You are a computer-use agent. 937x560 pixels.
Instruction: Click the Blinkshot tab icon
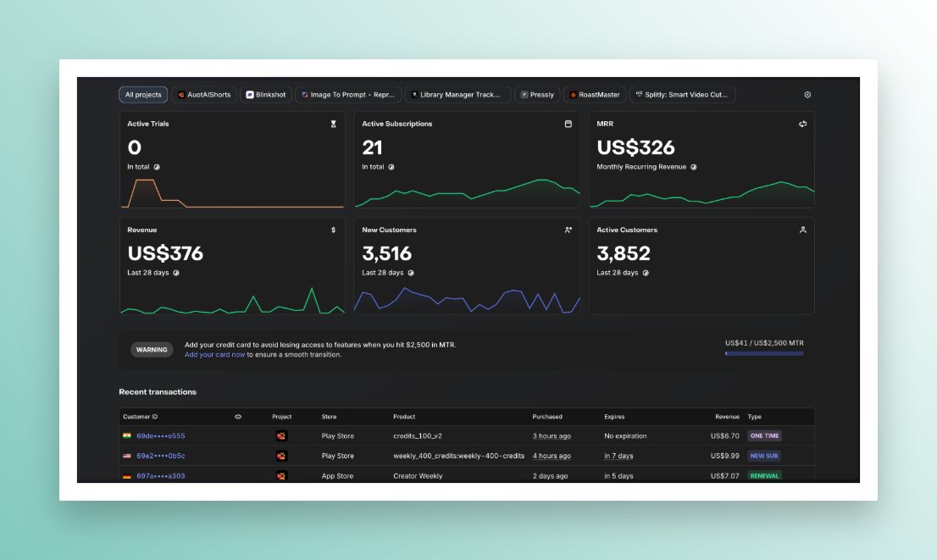coord(250,94)
